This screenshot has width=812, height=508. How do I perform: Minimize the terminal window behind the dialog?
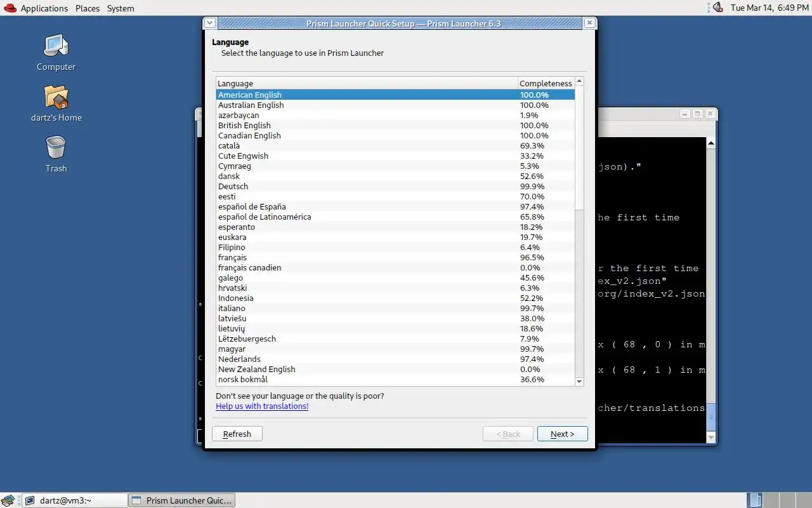684,114
